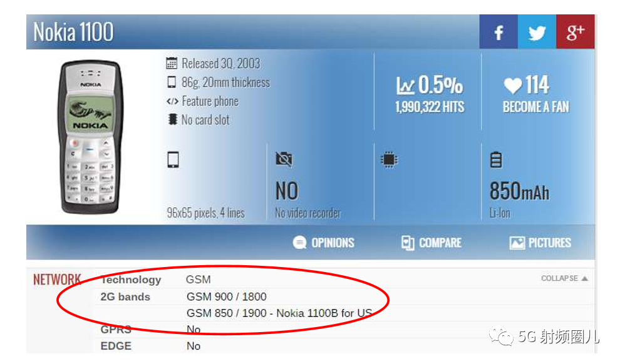This screenshot has height=364, width=620.
Task: Click the GSM 850 / 1900 Nokia 1100B text
Action: pos(279,313)
